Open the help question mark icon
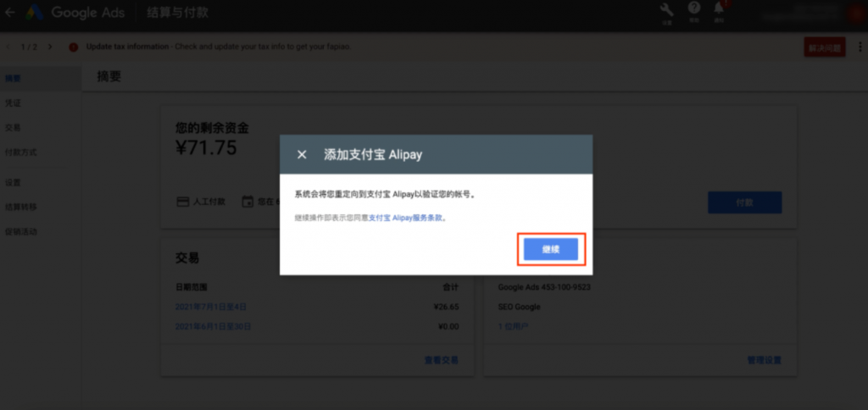This screenshot has width=868, height=410. click(x=693, y=8)
